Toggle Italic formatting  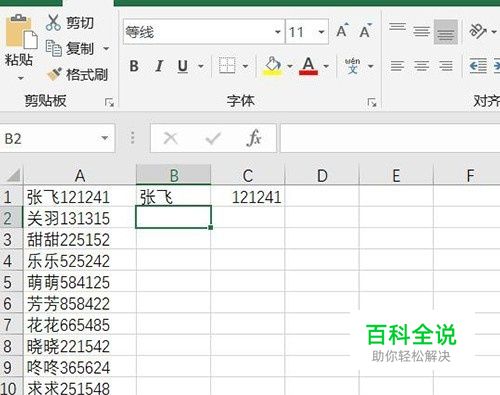159,66
